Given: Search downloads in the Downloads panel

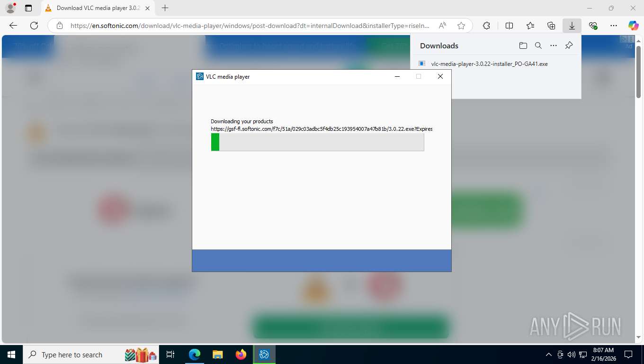Looking at the screenshot, I should point(538,45).
